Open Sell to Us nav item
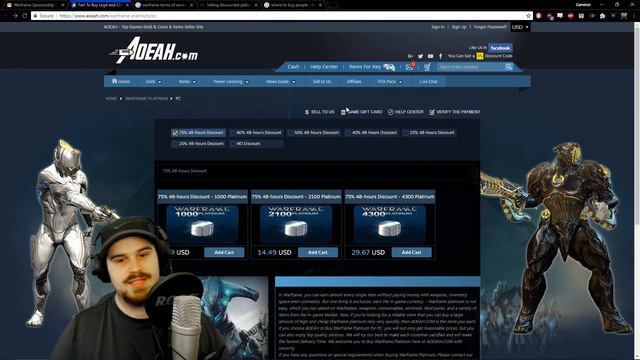Viewport: 640px width, 360px height. pos(322,82)
